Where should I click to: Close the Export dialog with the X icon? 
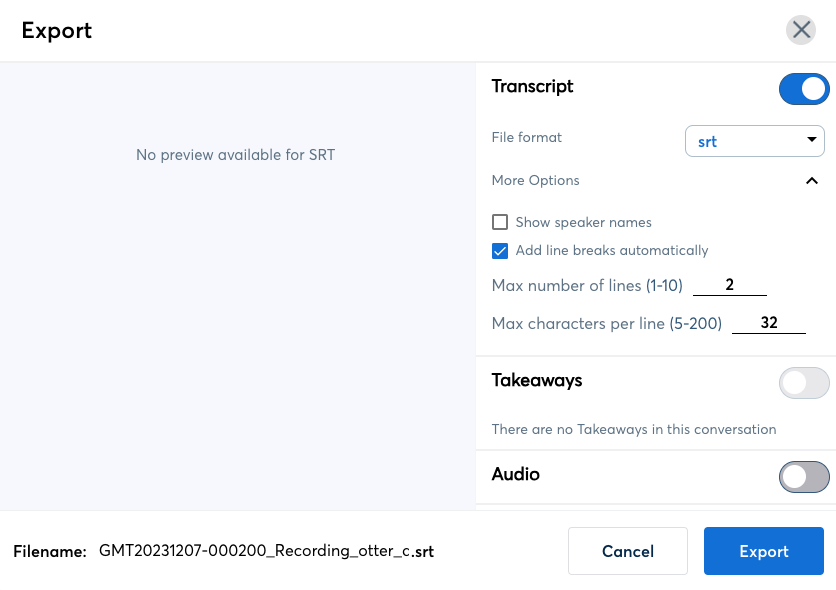800,30
